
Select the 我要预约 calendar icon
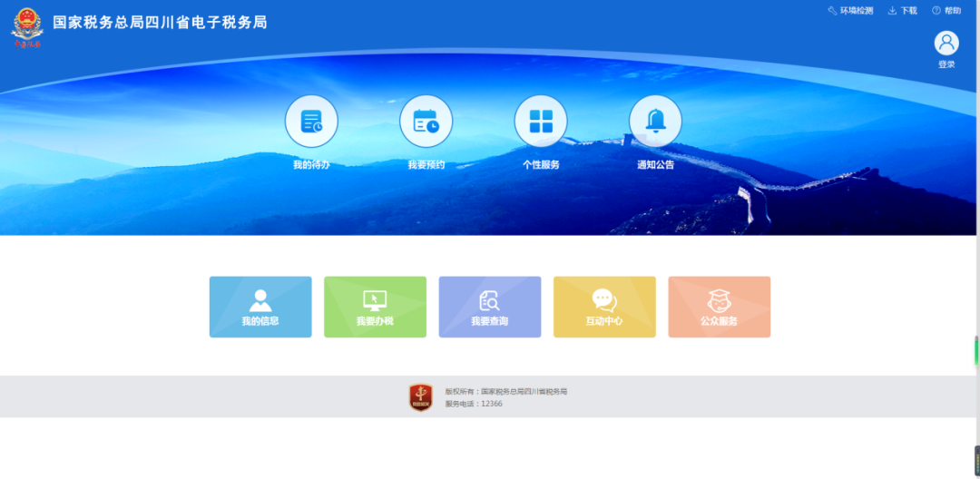(426, 122)
